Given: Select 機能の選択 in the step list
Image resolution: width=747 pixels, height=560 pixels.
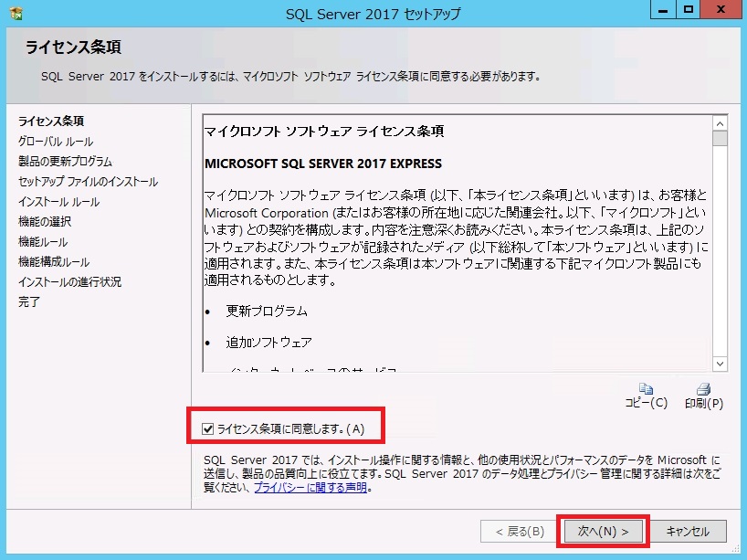Looking at the screenshot, I should 45,222.
